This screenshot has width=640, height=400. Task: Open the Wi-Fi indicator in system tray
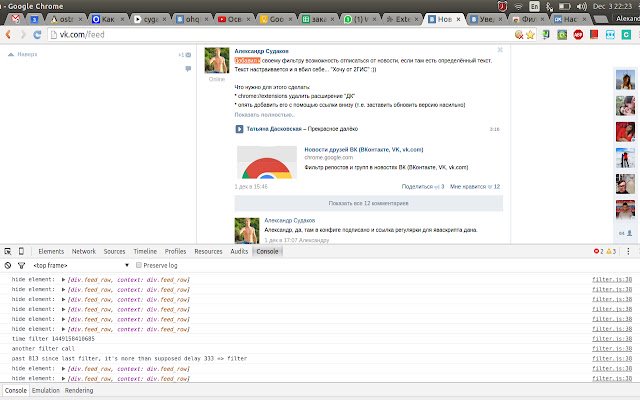[518, 6]
